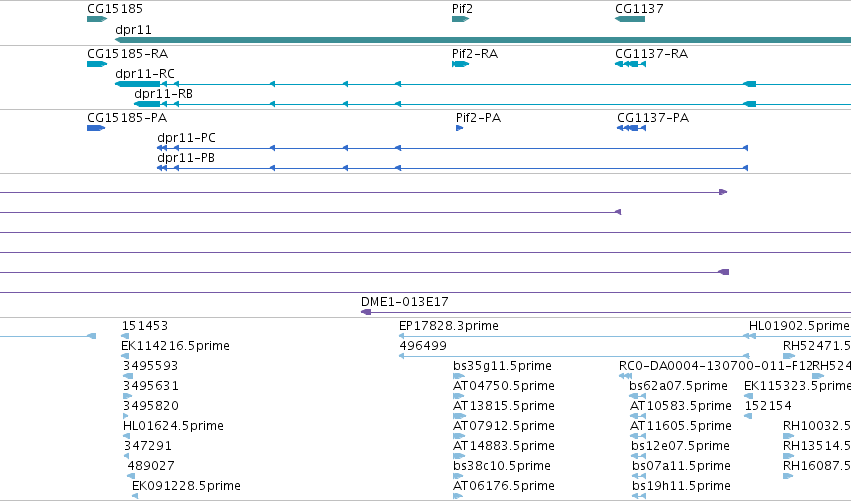851x501 pixels.
Task: Click the CG1137-PA protein label
Action: (x=653, y=118)
